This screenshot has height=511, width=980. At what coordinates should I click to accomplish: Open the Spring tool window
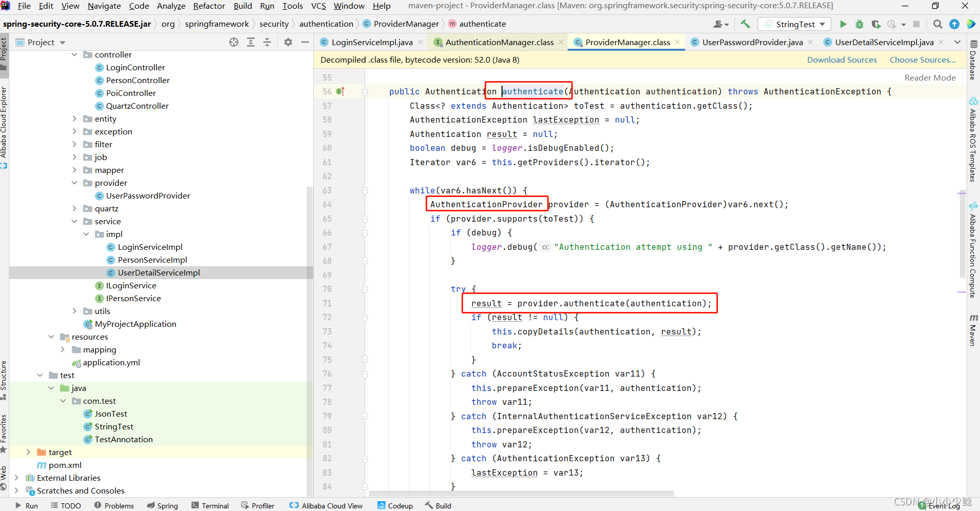[x=163, y=505]
